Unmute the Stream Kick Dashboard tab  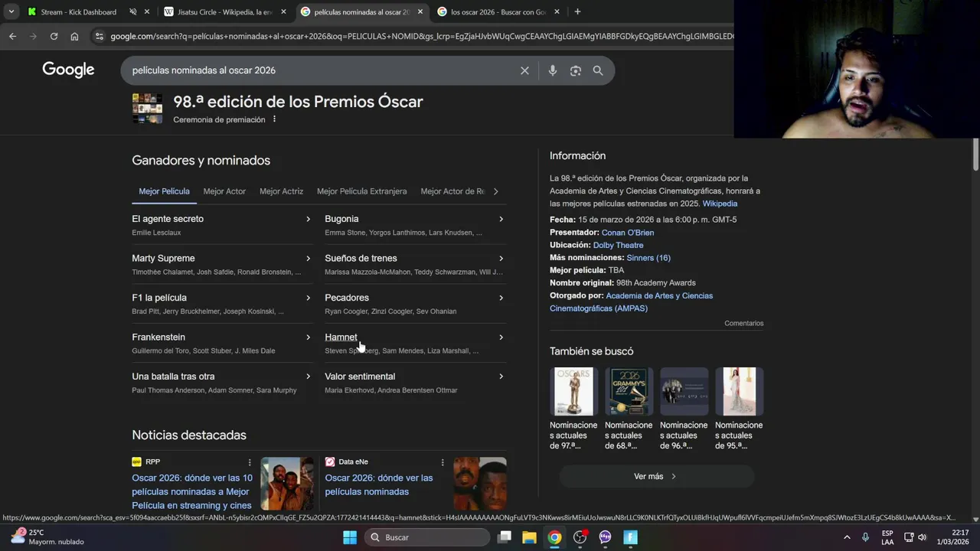(133, 11)
